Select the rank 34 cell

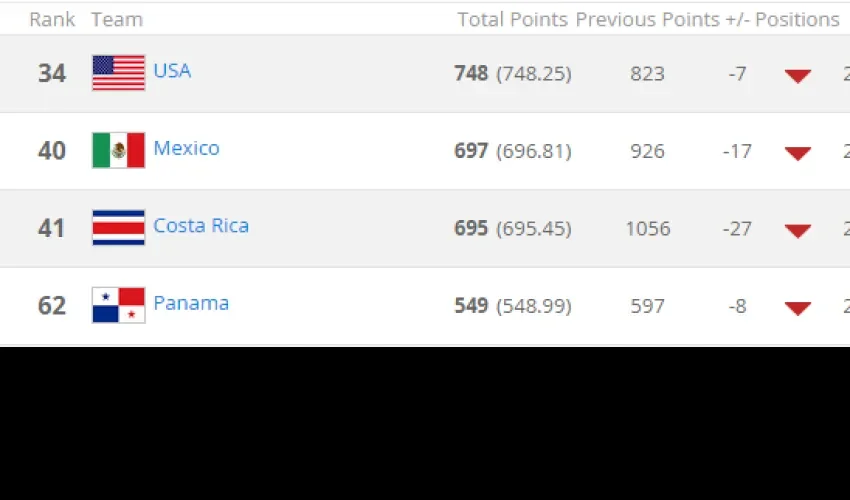[x=52, y=73]
